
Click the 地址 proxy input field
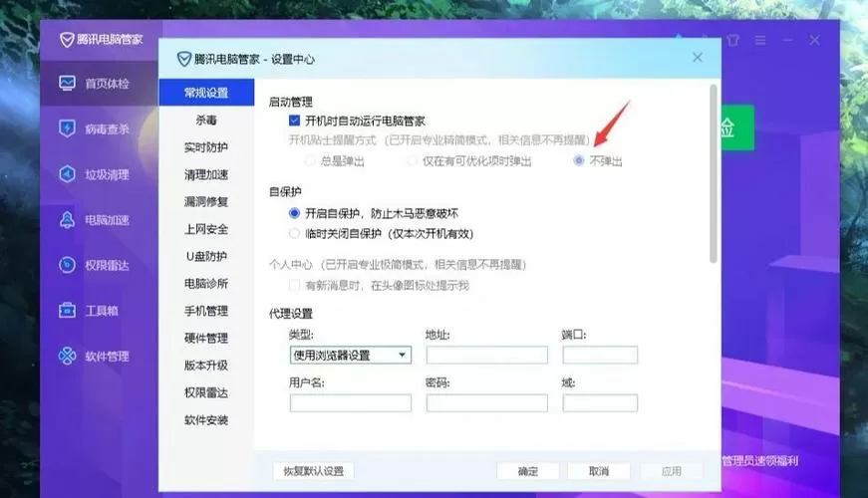(x=487, y=355)
